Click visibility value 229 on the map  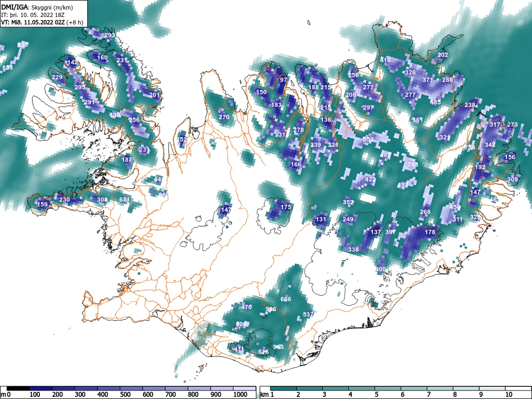[x=57, y=77]
